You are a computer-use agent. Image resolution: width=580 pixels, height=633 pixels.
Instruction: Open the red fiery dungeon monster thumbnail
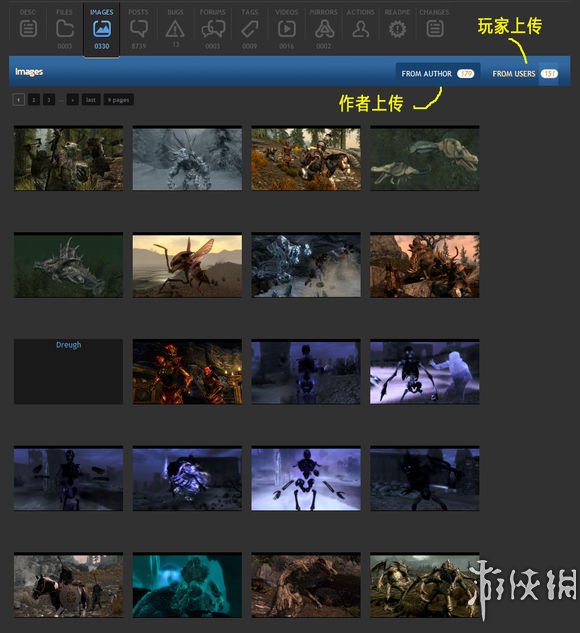[187, 372]
